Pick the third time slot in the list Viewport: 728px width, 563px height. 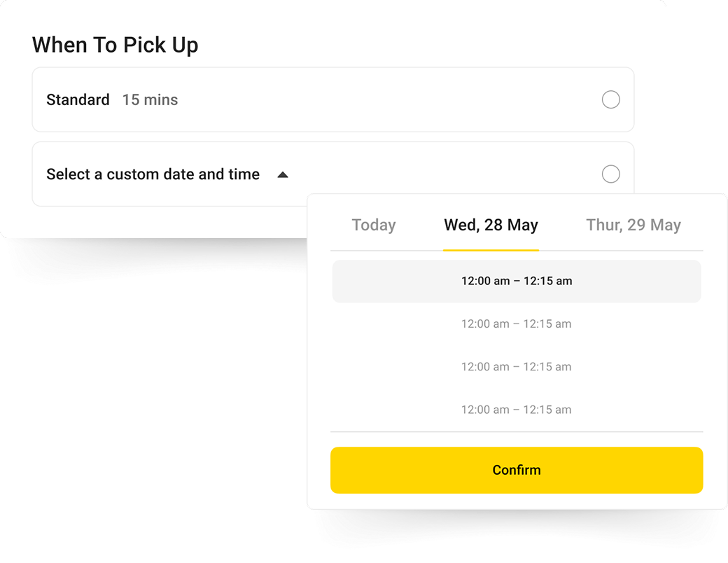pyautogui.click(x=517, y=367)
